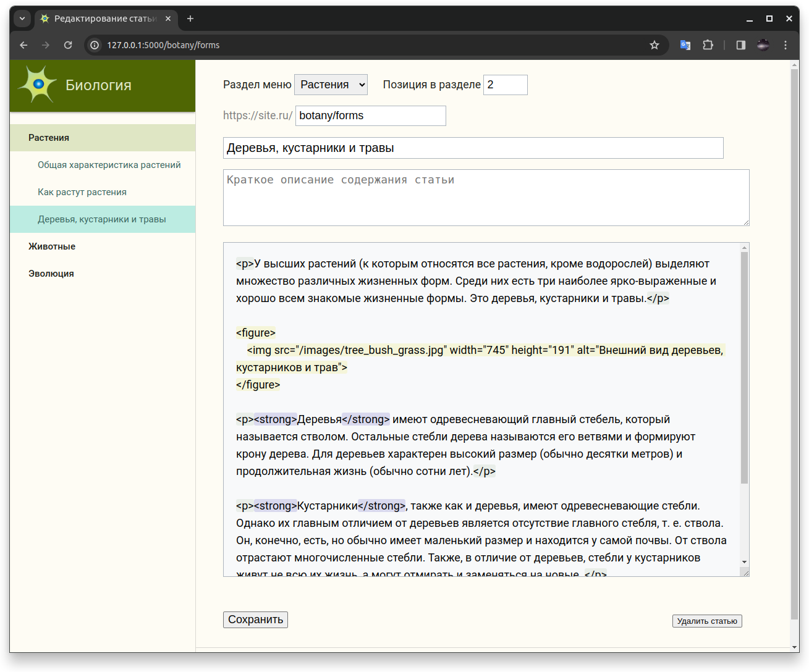
Task: Focus the Позиция в разделе field
Action: click(x=506, y=85)
